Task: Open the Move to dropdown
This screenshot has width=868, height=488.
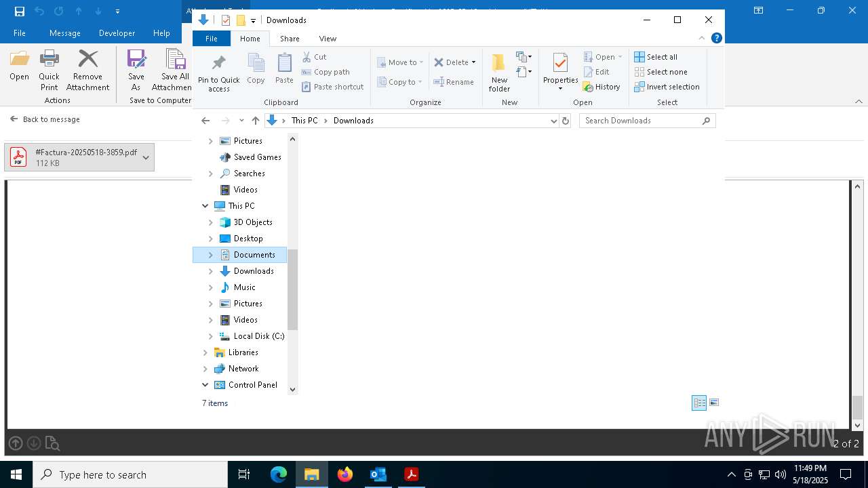Action: point(400,62)
